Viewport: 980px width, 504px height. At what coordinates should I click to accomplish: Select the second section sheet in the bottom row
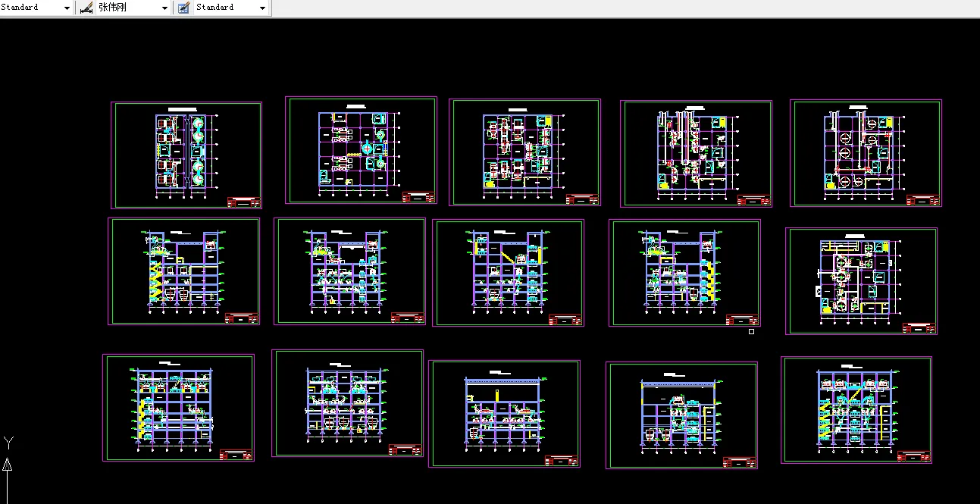point(348,403)
